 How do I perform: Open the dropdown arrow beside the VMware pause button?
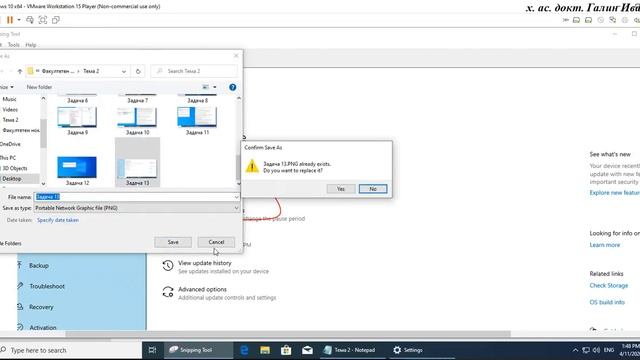19,20
